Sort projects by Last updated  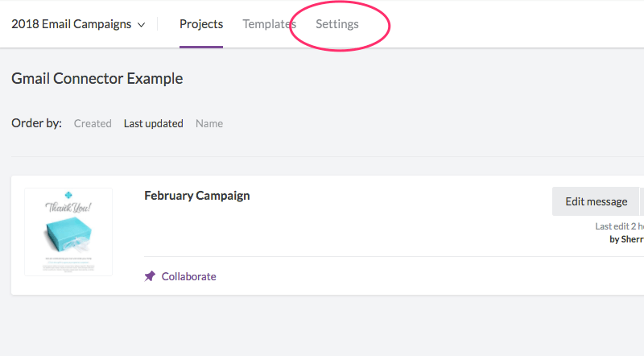pos(154,123)
